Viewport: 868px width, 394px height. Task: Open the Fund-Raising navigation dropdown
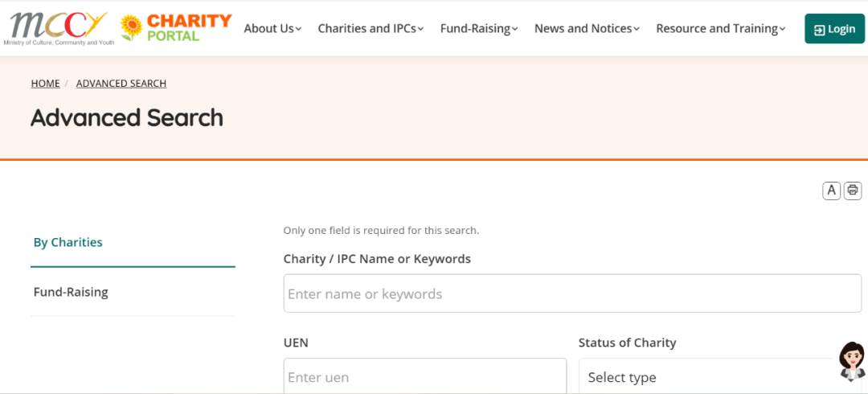(x=479, y=29)
